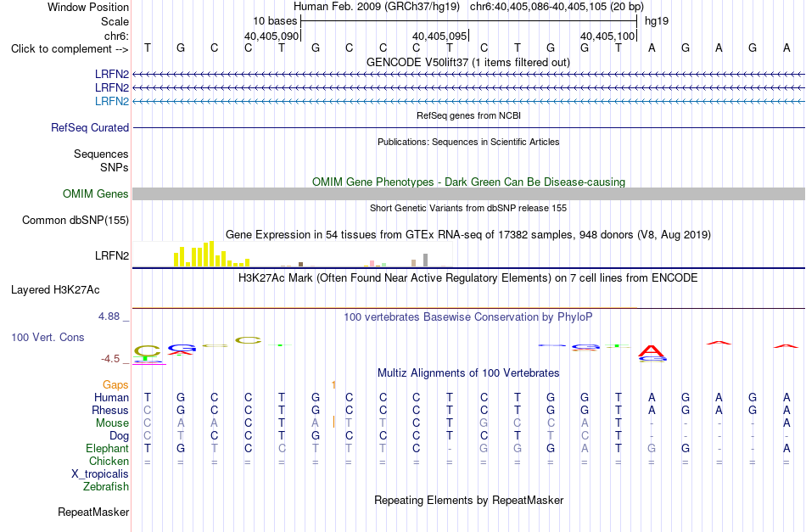
Task: Select the Elephant alignment row label
Action: [x=108, y=448]
